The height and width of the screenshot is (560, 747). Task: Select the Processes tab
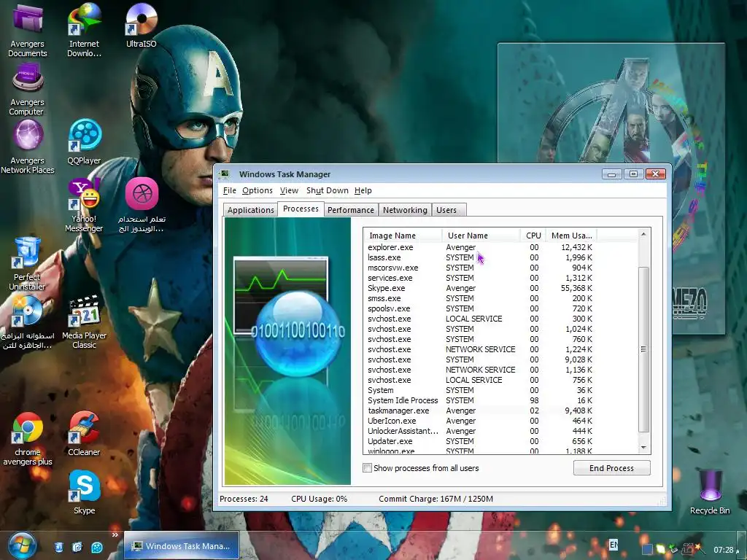click(x=301, y=209)
